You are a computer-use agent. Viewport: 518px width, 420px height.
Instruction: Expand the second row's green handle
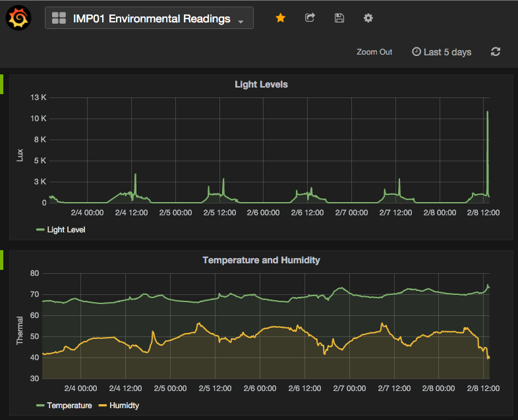pyautogui.click(x=2, y=260)
